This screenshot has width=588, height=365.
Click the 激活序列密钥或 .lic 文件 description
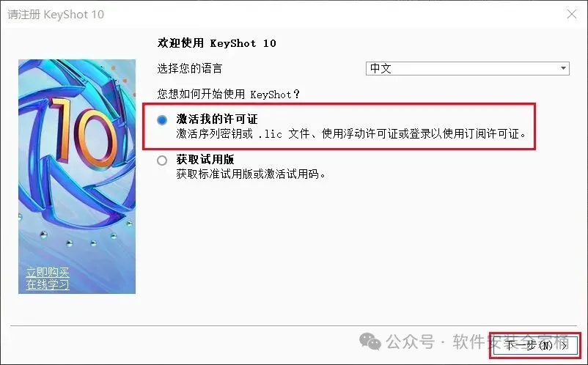(x=351, y=134)
